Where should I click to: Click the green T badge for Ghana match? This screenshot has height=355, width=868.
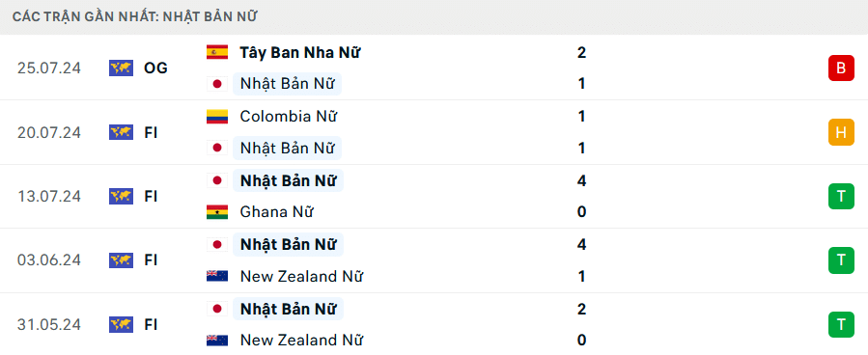coord(841,196)
